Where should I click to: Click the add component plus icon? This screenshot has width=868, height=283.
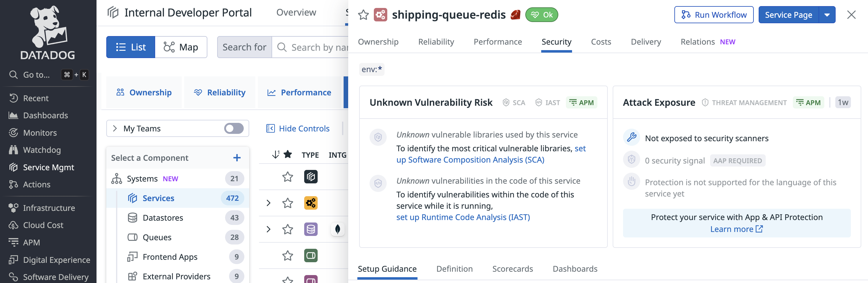(x=237, y=158)
